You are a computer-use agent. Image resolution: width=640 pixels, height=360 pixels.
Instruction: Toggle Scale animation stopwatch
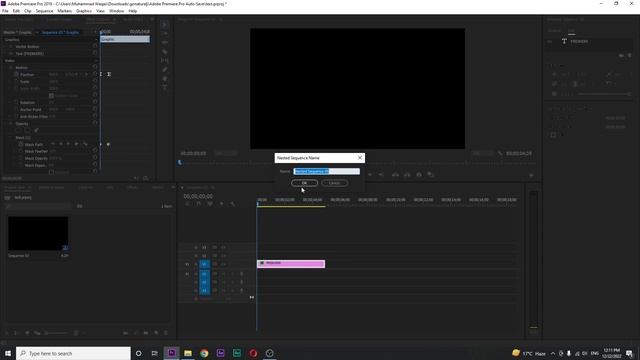16,82
